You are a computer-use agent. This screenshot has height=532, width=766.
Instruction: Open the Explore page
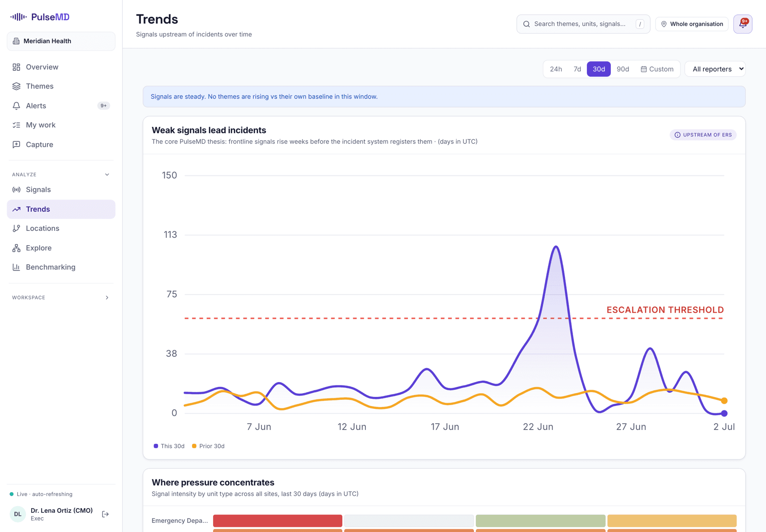tap(61, 248)
